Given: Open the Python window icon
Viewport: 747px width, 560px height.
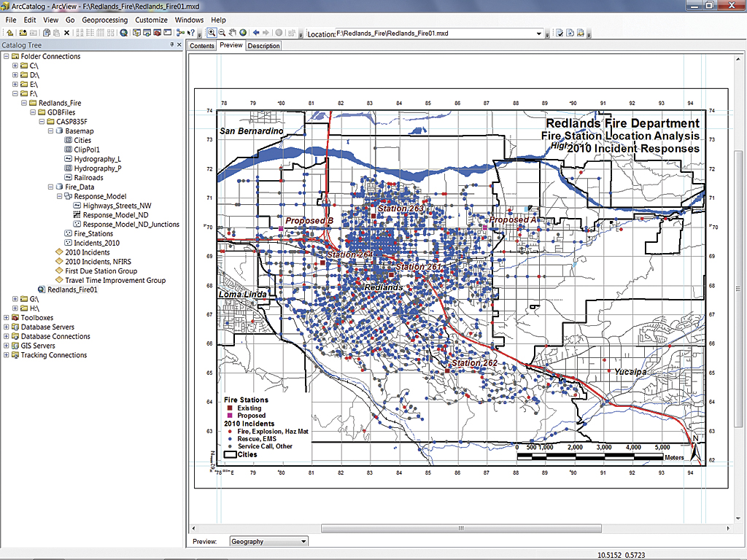Looking at the screenshot, I should click(x=167, y=33).
